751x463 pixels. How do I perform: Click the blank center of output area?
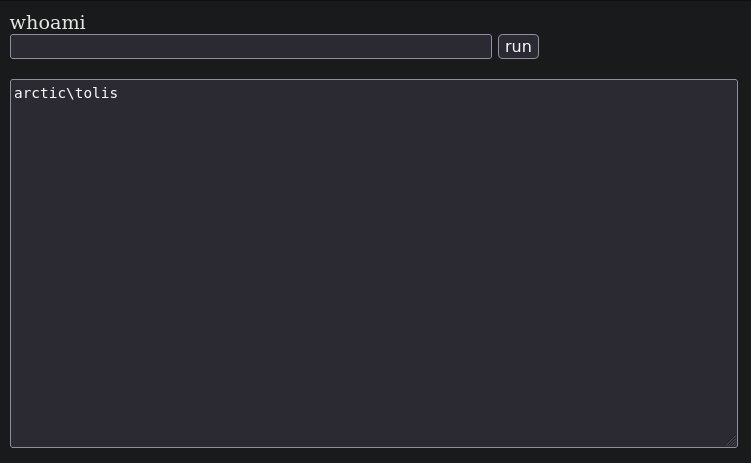(374, 263)
